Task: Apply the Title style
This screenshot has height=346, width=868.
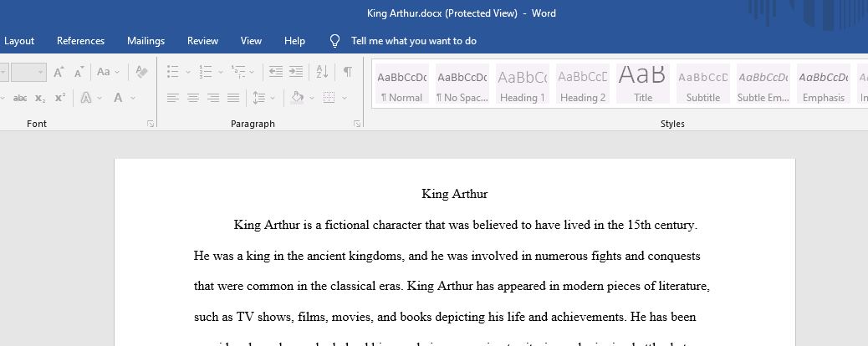Action: click(643, 84)
